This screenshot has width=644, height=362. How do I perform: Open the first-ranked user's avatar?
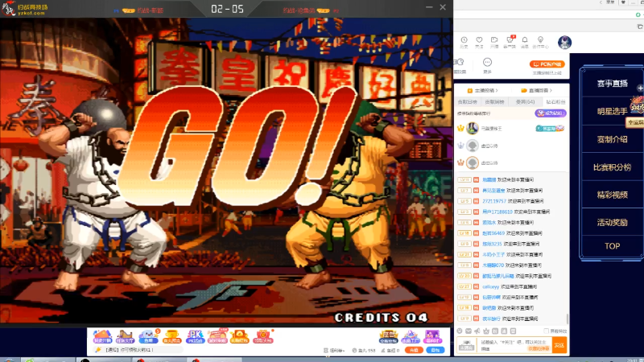pyautogui.click(x=473, y=129)
